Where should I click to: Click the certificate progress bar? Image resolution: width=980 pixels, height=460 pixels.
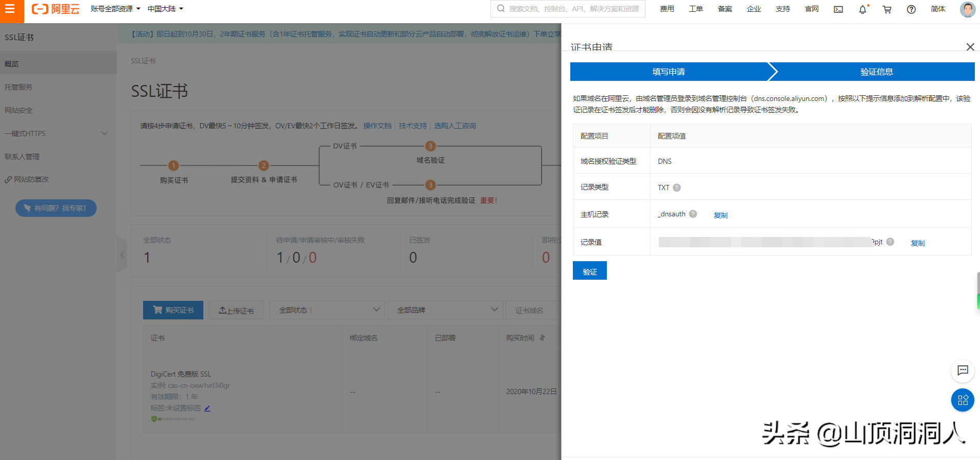[177, 419]
